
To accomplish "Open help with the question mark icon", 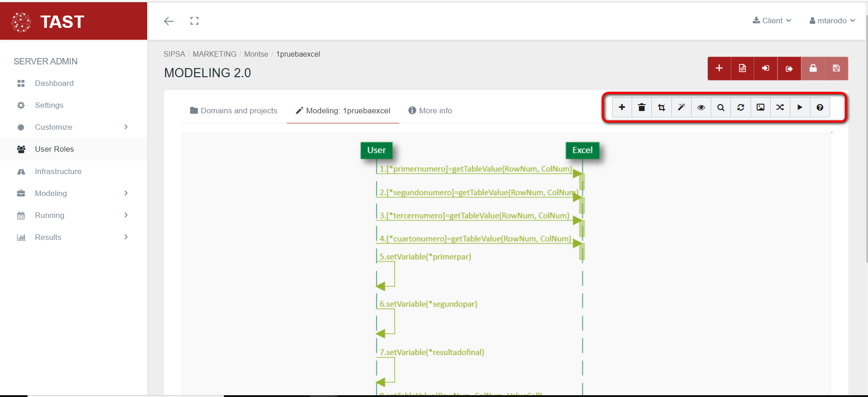I will [820, 107].
